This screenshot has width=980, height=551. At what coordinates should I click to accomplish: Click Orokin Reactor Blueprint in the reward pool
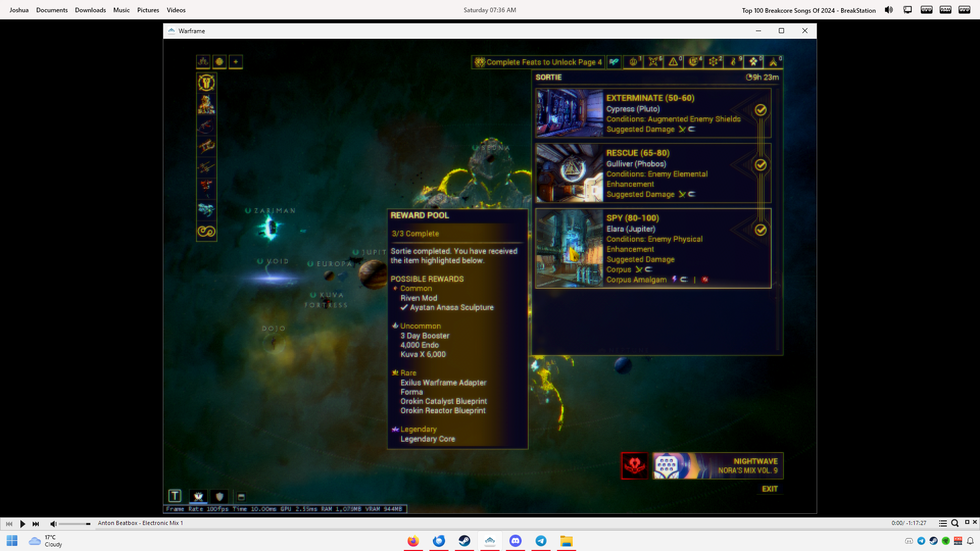pyautogui.click(x=443, y=411)
